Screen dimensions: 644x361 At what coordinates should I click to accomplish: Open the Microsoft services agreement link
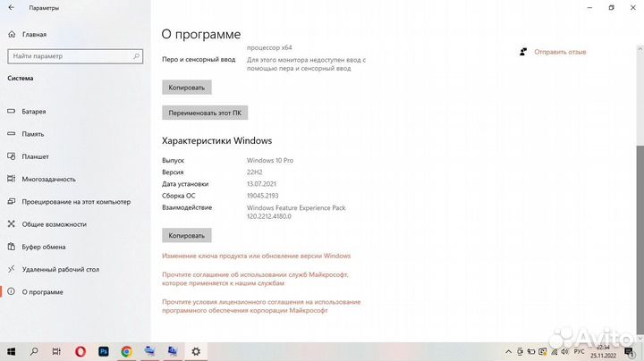[x=255, y=279]
